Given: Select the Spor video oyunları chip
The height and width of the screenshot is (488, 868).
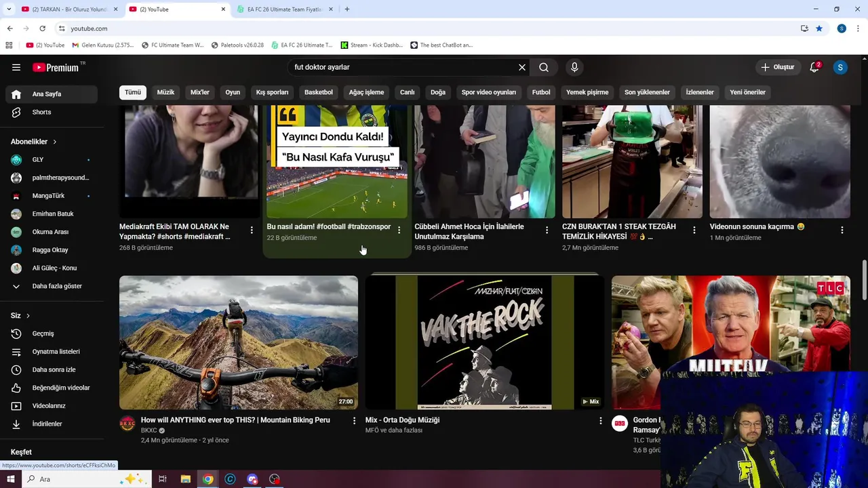Looking at the screenshot, I should pos(489,92).
